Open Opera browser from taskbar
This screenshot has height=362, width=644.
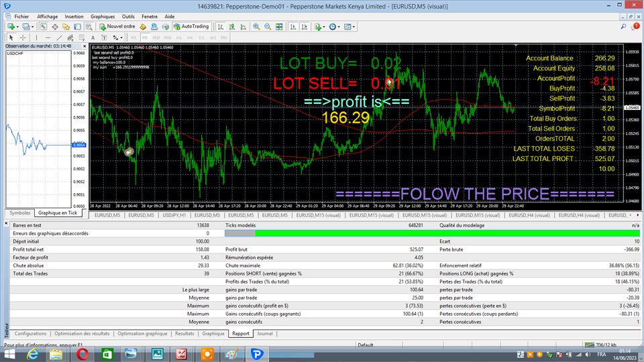point(83,354)
